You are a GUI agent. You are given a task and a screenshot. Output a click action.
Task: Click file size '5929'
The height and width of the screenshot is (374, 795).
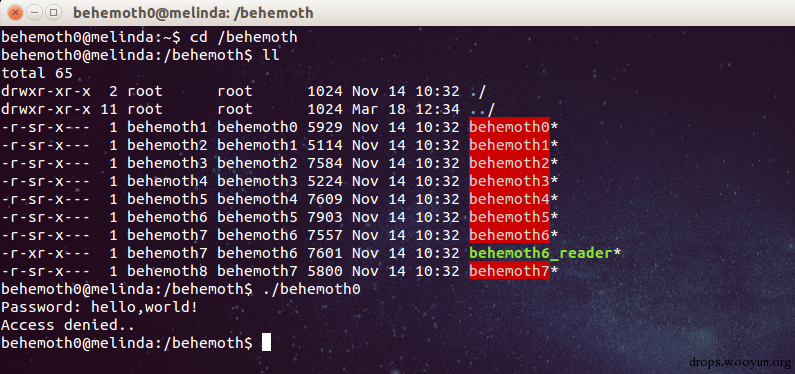pos(325,127)
